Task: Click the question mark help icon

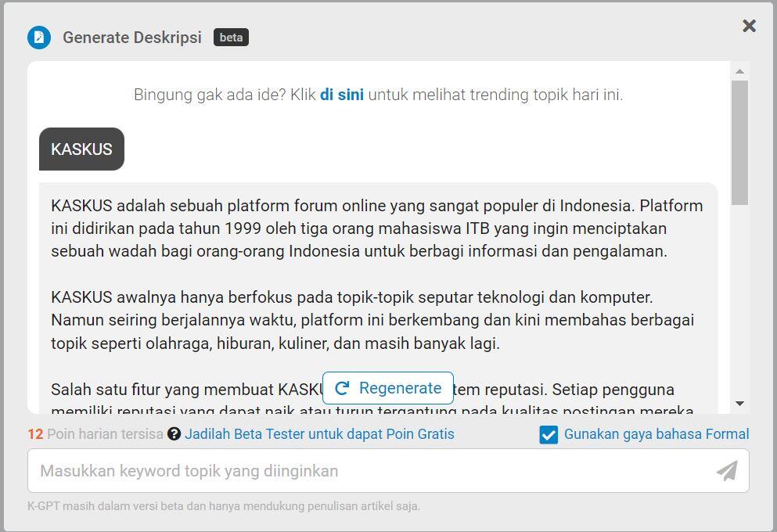Action: [174, 434]
